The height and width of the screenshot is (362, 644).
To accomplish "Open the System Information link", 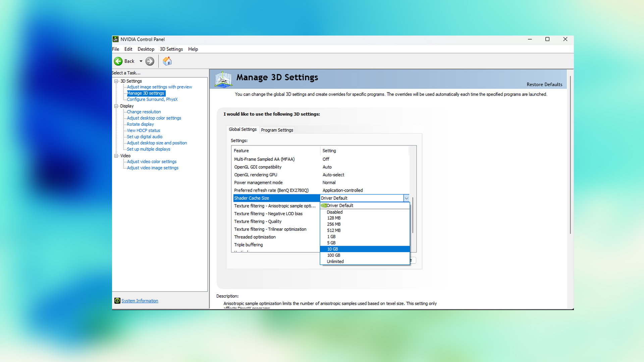I will (140, 301).
